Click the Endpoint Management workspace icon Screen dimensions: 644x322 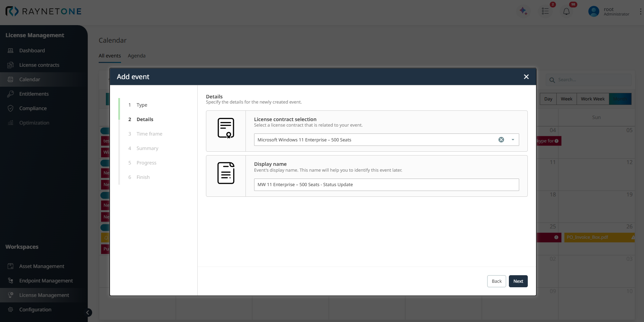[11, 281]
